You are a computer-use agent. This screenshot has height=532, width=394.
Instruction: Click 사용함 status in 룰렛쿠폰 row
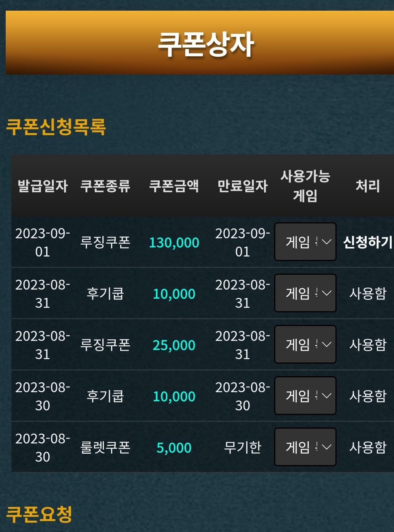point(368,447)
